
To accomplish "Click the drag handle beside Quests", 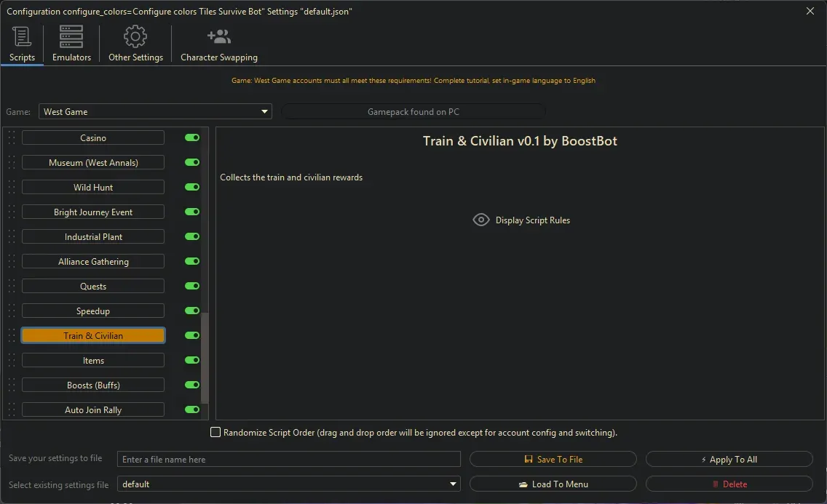I will point(12,287).
